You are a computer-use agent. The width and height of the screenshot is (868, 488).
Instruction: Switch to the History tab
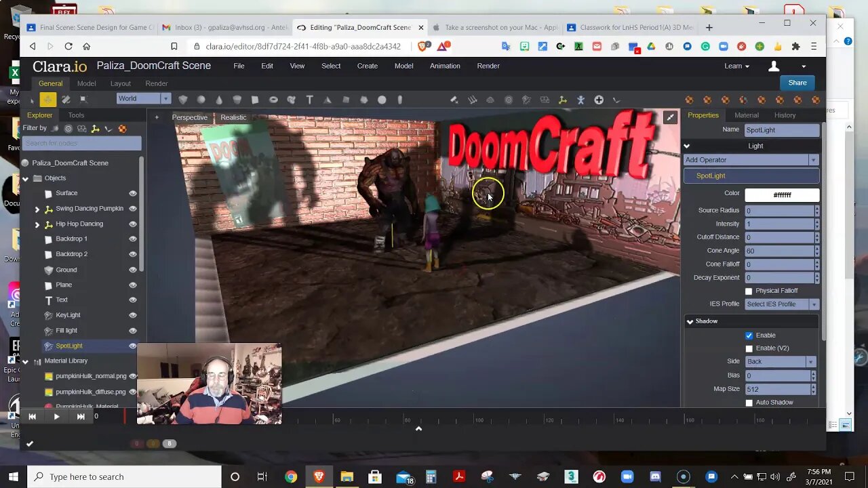pyautogui.click(x=785, y=115)
